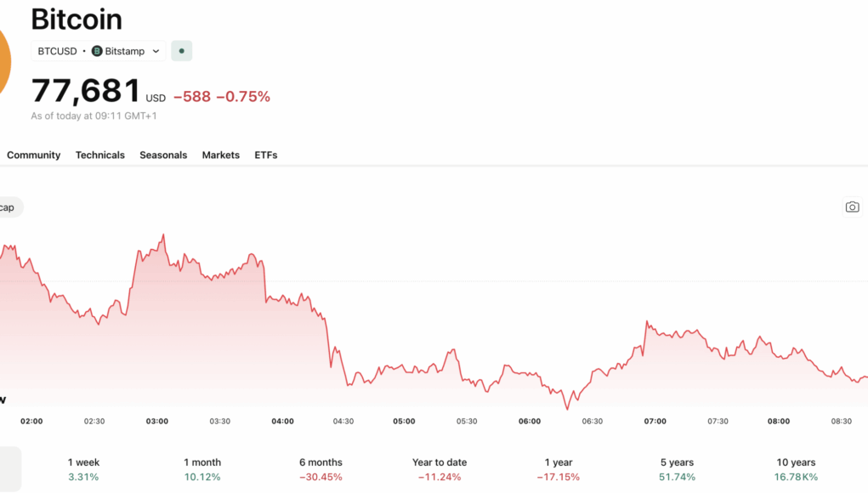Click the Bitstamp exchange logo icon
Image resolution: width=868 pixels, height=493 pixels.
(97, 51)
